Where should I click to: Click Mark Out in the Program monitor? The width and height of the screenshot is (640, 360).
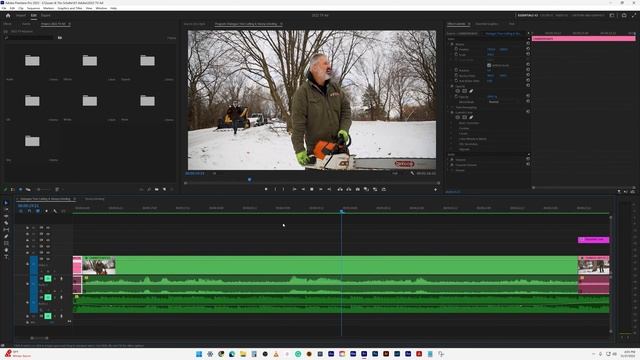[284, 189]
